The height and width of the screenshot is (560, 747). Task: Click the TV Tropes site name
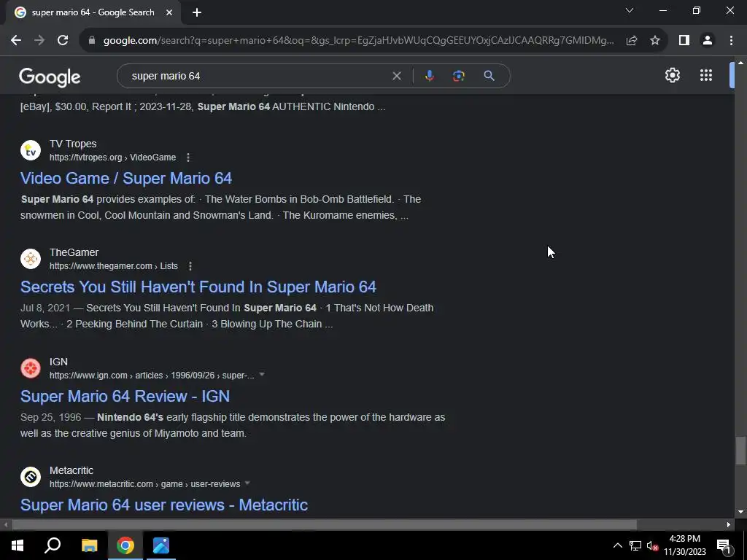(x=73, y=144)
